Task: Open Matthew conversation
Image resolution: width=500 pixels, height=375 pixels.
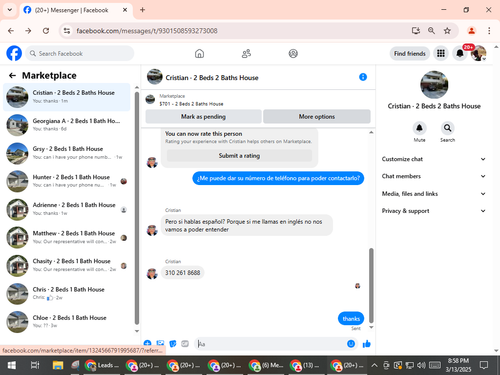Action: (67, 237)
